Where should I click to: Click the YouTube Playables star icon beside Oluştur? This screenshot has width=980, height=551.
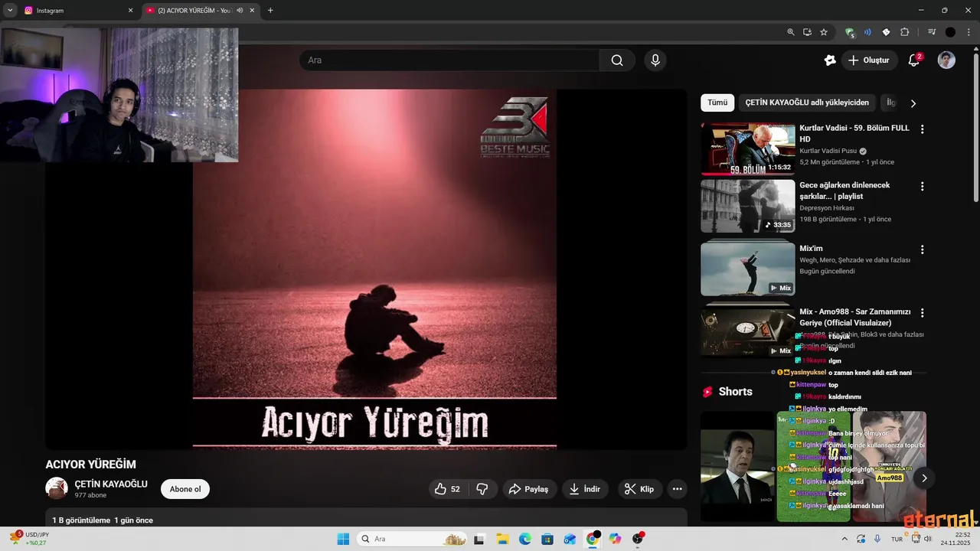(830, 60)
